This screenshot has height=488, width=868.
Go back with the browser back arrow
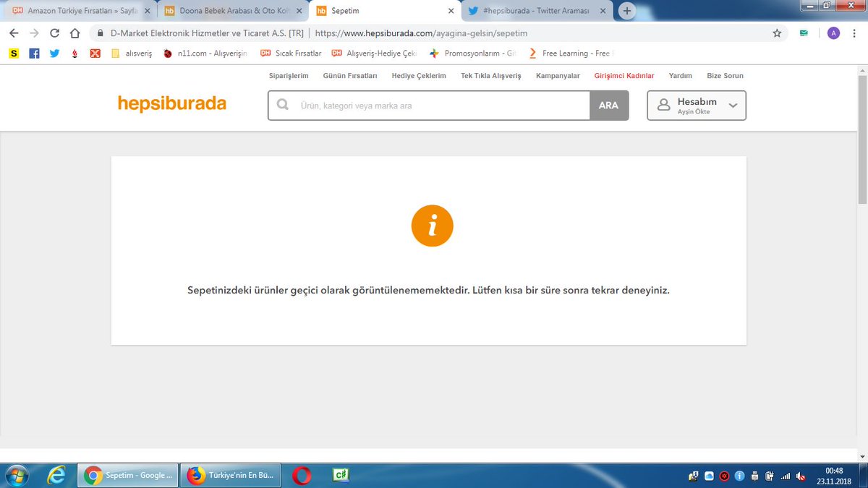click(x=14, y=33)
